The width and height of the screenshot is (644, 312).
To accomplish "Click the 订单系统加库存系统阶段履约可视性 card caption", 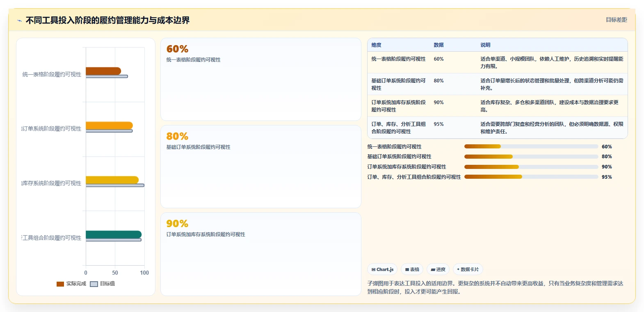I will pos(206,235).
